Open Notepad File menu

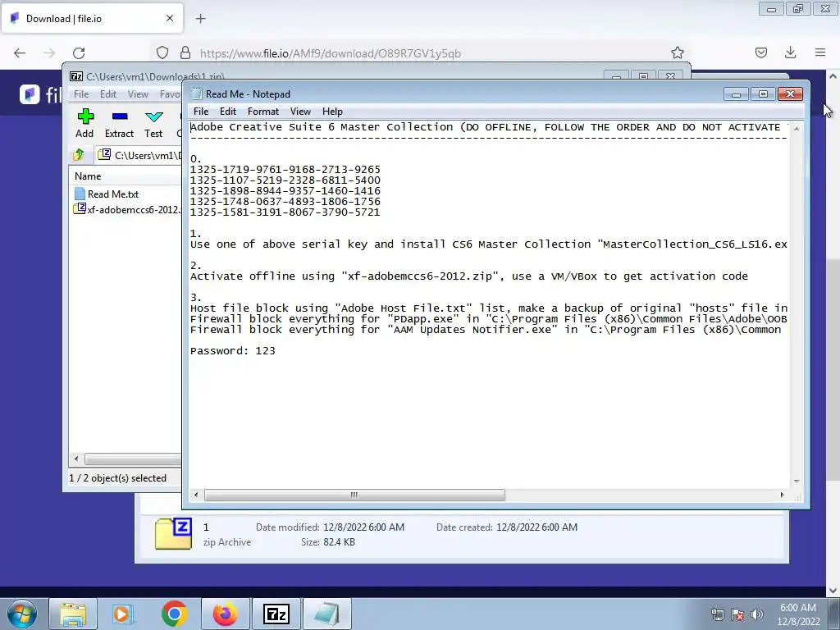click(201, 112)
